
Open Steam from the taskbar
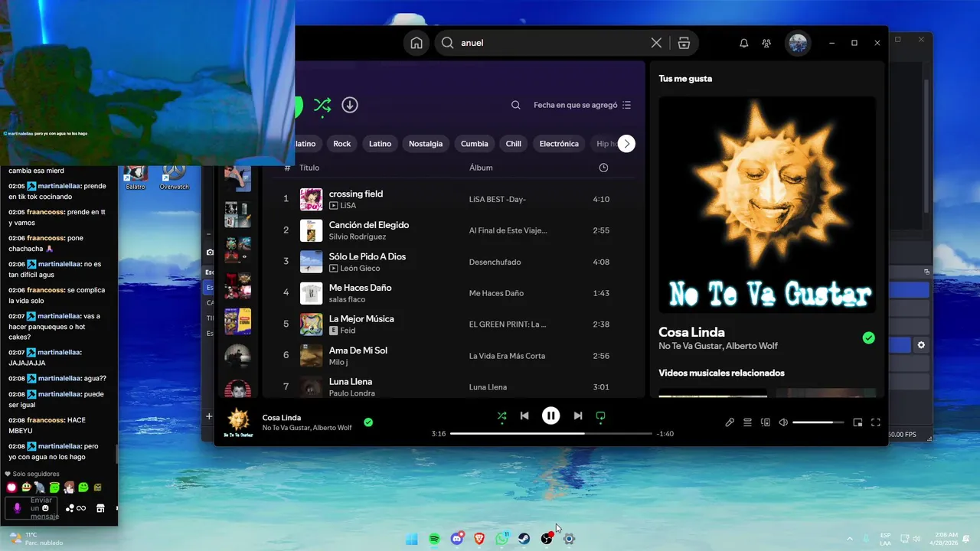pyautogui.click(x=524, y=539)
